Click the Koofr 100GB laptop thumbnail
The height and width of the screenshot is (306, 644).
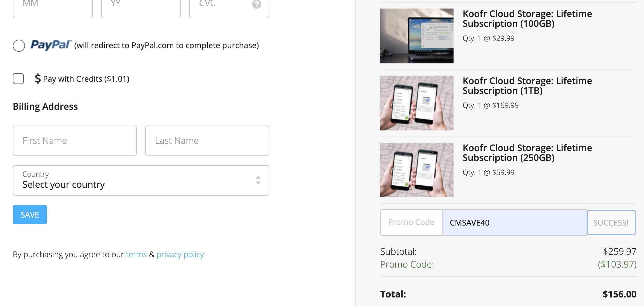(x=417, y=36)
